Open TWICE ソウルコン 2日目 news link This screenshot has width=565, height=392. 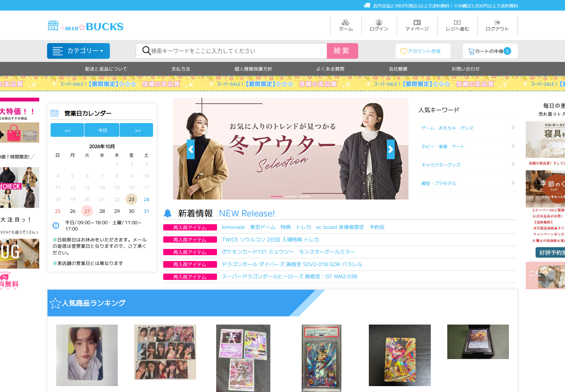tap(270, 240)
